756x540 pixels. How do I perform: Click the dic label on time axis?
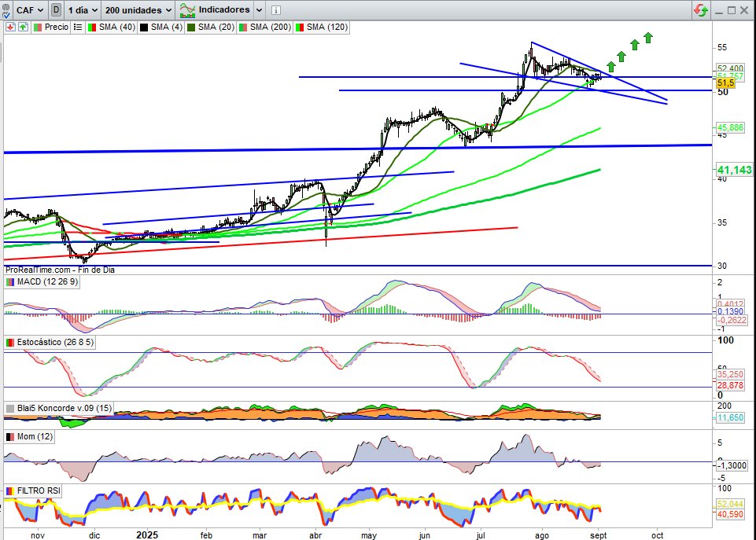point(94,535)
